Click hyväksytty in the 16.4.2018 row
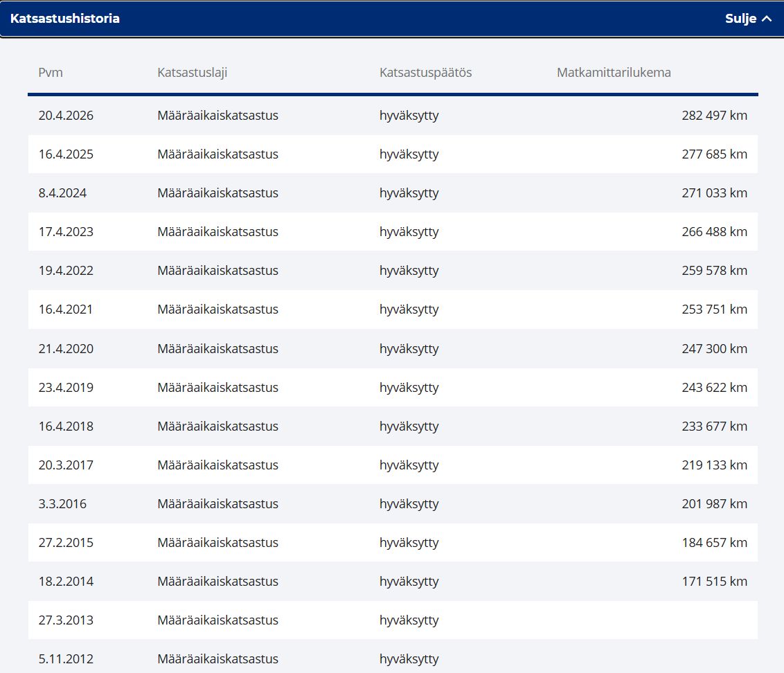 409,427
